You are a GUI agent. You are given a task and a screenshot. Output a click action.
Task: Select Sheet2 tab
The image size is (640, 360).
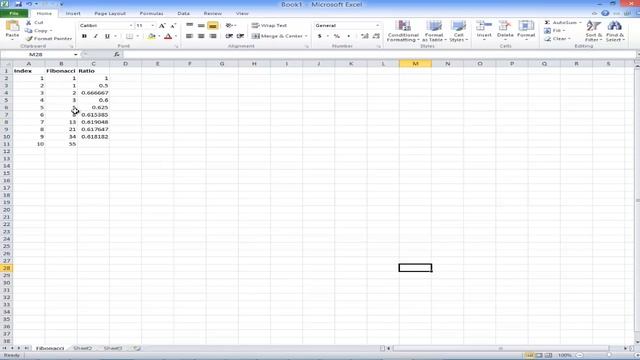82,348
